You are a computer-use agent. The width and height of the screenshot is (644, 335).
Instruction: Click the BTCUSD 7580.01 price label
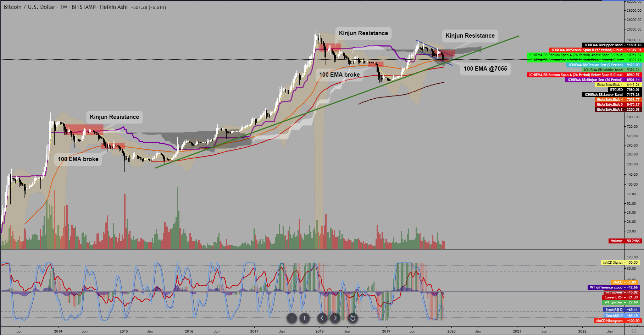625,90
